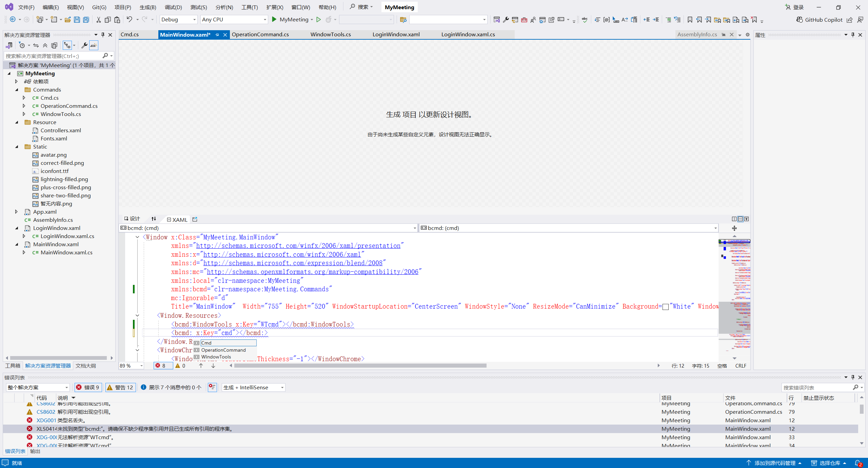Toggle a bookmark with the bookmark icon
868x468 pixels.
click(x=690, y=20)
